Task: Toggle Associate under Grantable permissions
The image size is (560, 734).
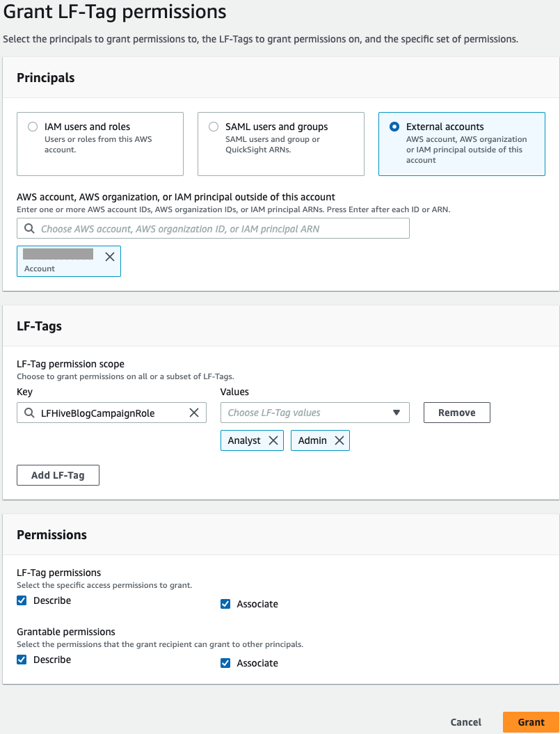Action: click(225, 663)
